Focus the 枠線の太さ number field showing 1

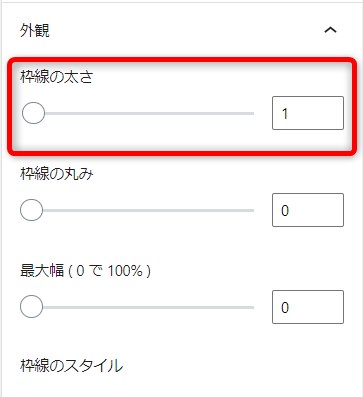pos(308,113)
